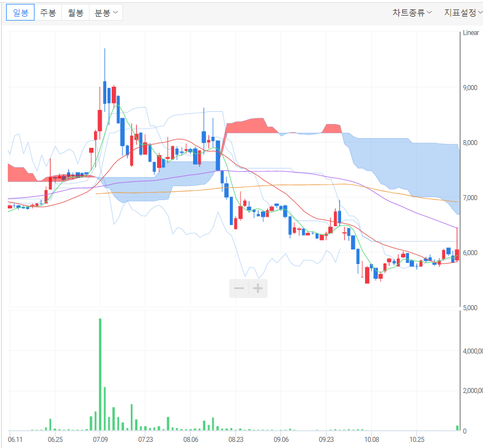
Task: Open the 분봉 minute chart dropdown
Action: pos(106,12)
